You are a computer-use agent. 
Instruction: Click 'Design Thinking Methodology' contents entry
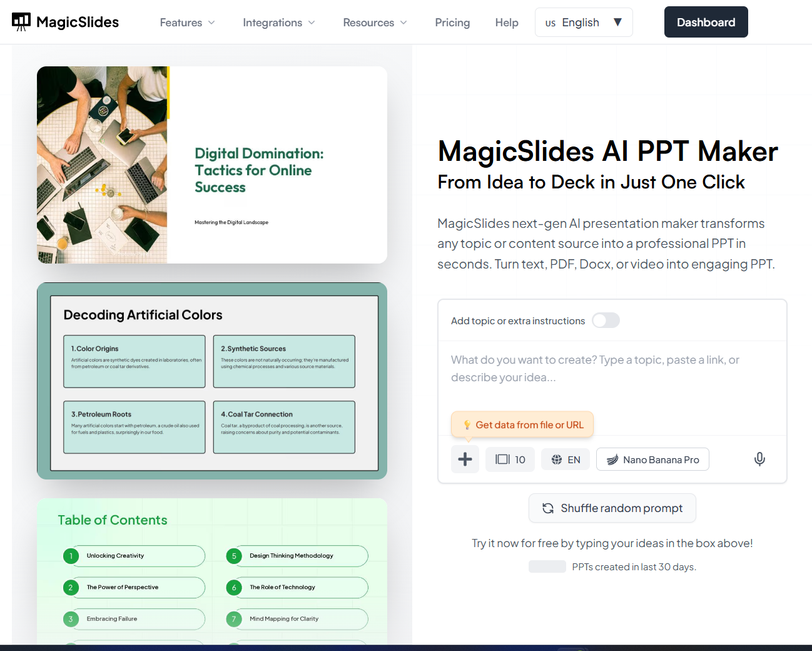pos(297,556)
